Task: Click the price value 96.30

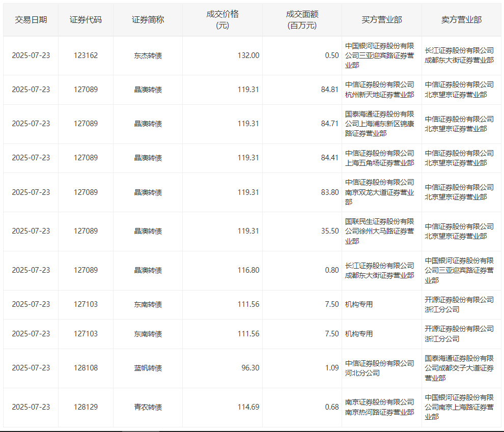Action: tap(250, 368)
